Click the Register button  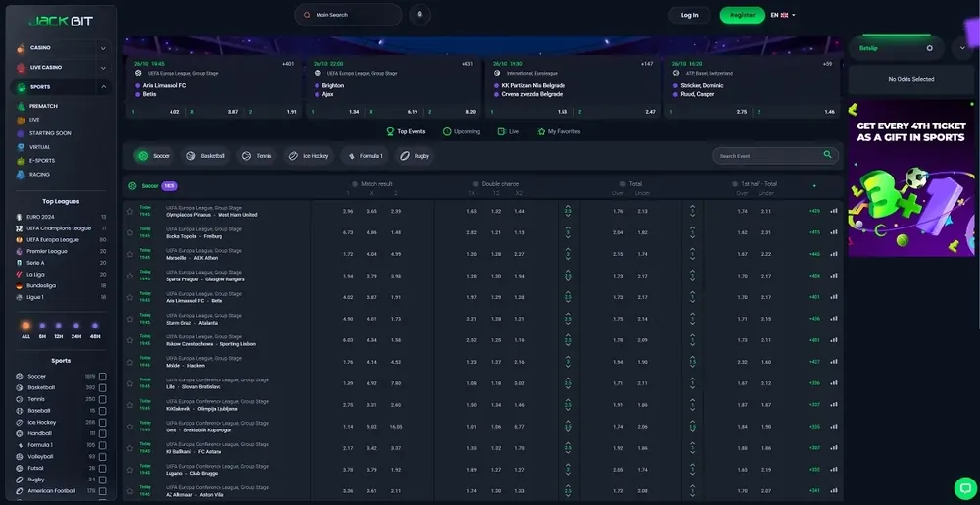(743, 15)
